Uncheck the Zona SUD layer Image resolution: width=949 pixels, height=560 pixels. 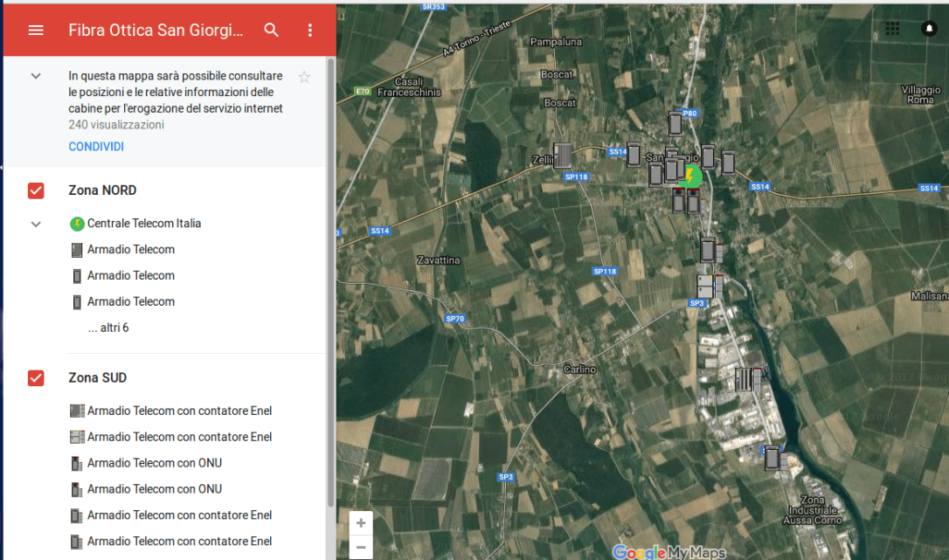36,378
